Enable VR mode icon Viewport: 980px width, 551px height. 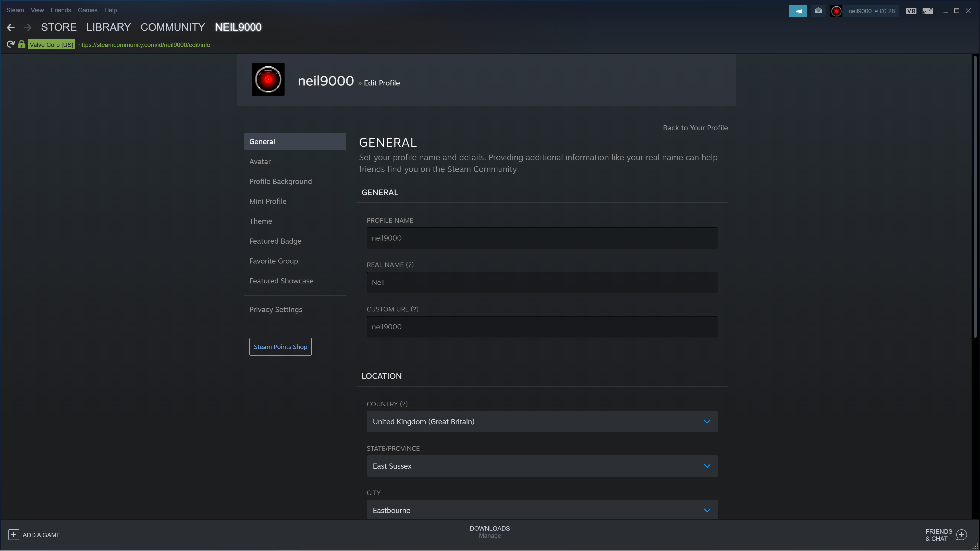click(911, 11)
